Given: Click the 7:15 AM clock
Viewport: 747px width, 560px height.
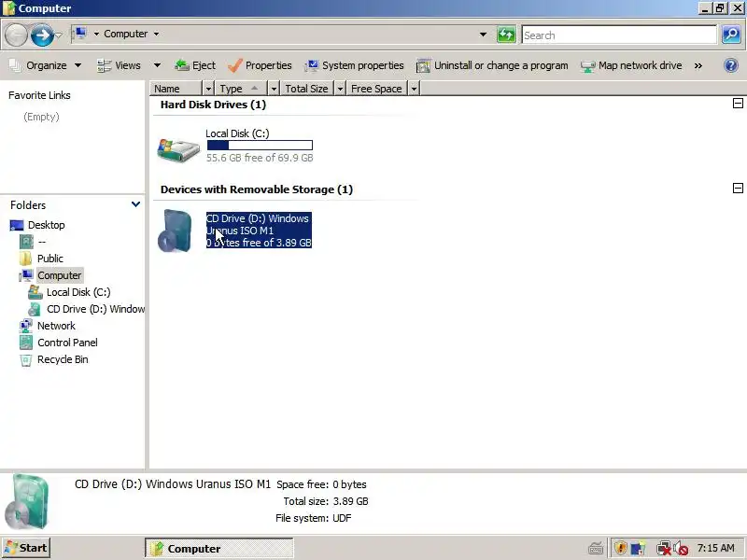Looking at the screenshot, I should (x=716, y=548).
